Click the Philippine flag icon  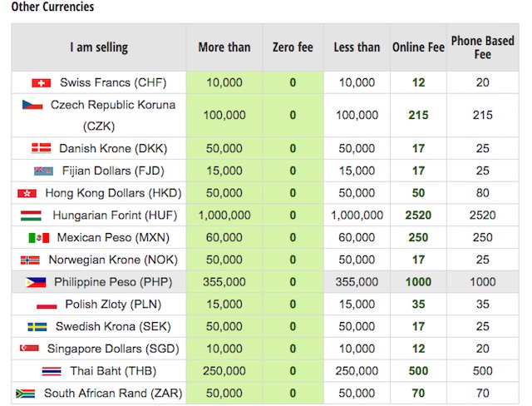tap(36, 282)
